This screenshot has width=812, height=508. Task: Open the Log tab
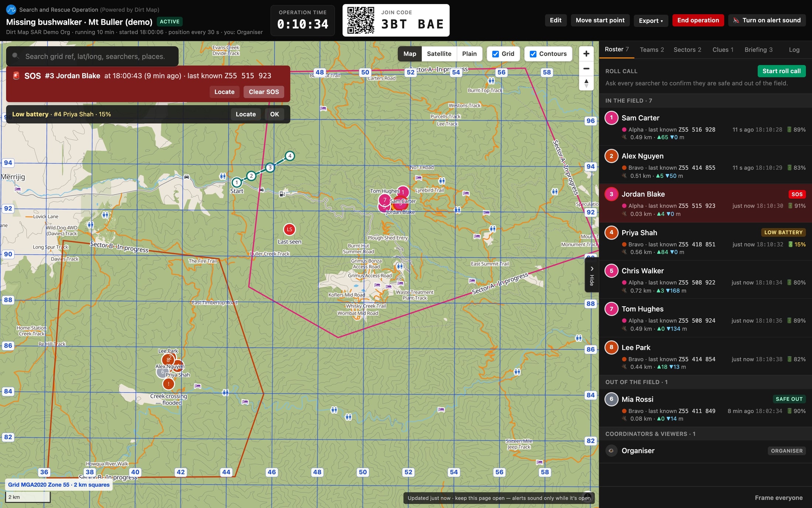click(x=794, y=50)
